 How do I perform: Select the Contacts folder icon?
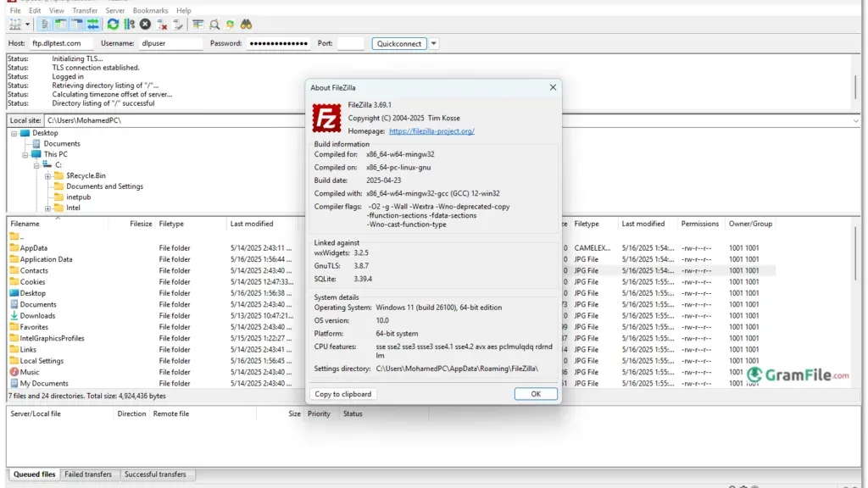pos(14,270)
